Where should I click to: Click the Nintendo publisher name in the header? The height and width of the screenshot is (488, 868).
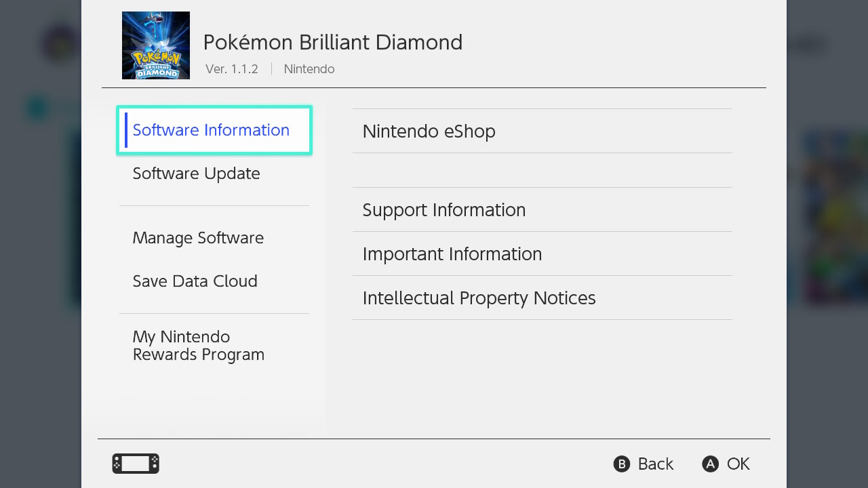pyautogui.click(x=309, y=69)
